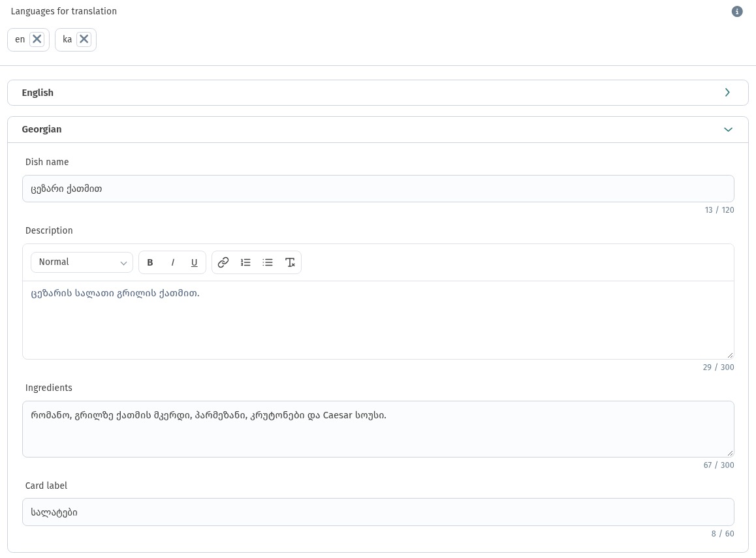This screenshot has height=558, width=756.
Task: Expand the English section
Action: coord(378,93)
